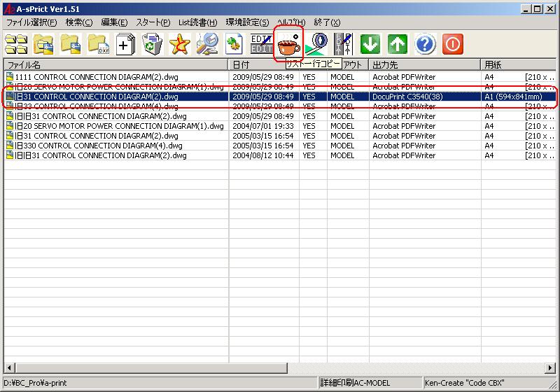Viewport: 560px width, 392px height.
Task: Click the stacked pages plus icon
Action: 125,44
